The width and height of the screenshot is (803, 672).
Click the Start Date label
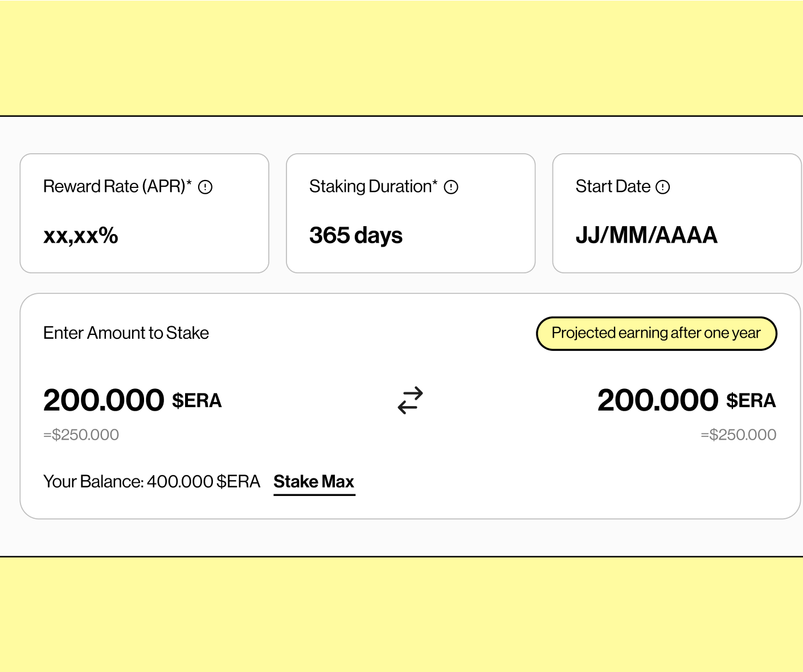pos(613,187)
